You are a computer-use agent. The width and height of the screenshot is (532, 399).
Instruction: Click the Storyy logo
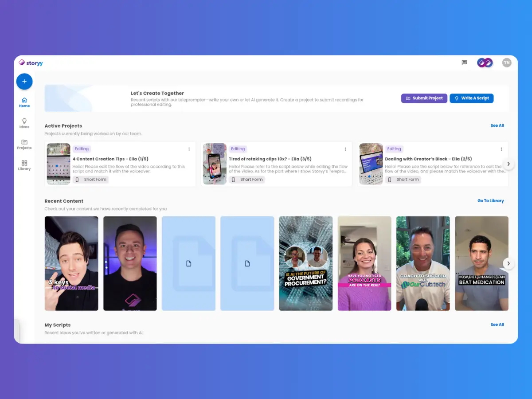tap(31, 63)
